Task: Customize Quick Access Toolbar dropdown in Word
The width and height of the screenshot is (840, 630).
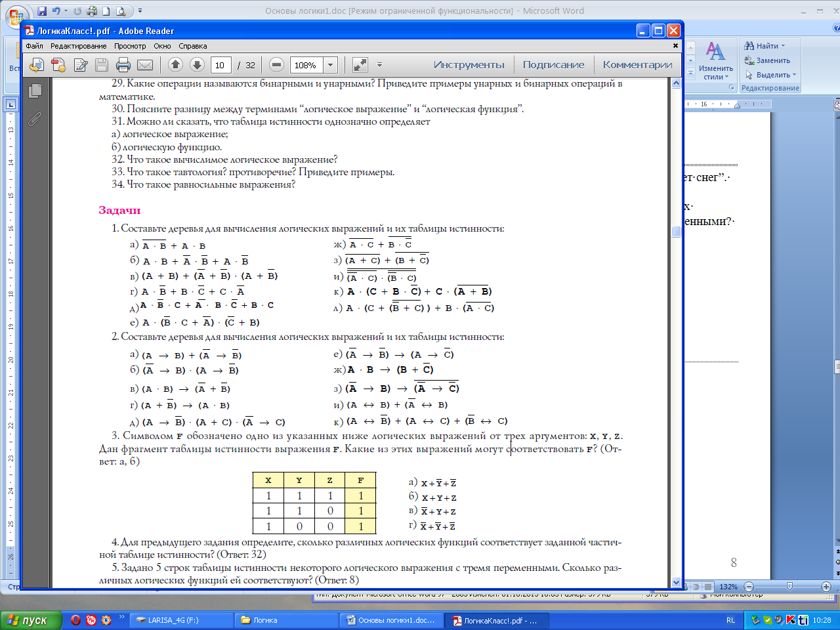Action: pyautogui.click(x=140, y=11)
